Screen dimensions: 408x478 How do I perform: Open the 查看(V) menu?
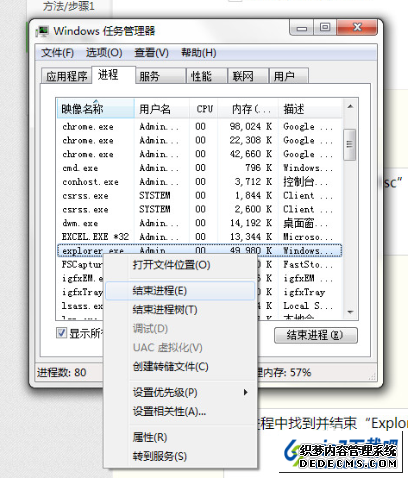click(151, 53)
